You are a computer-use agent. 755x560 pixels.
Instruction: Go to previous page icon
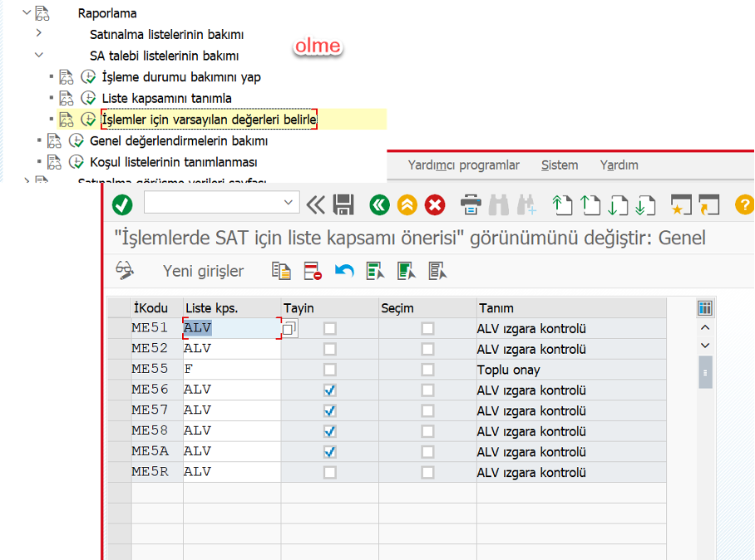pos(590,205)
